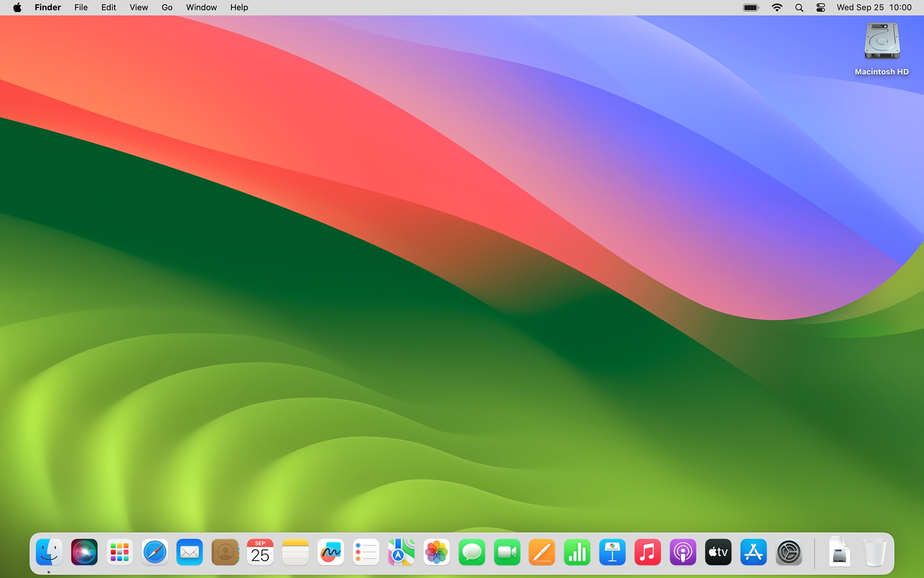
Task: Open the Mail app
Action: (190, 552)
